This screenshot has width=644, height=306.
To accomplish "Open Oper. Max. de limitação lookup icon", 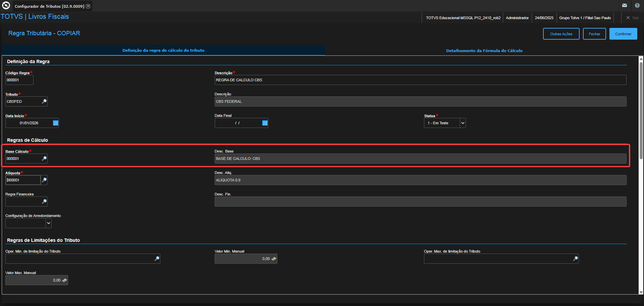I will [575, 259].
